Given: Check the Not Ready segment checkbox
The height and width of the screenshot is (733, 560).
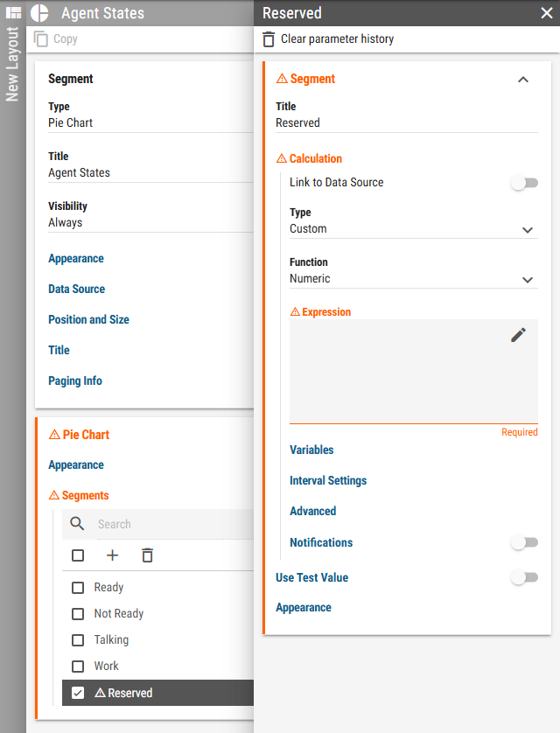Looking at the screenshot, I should [x=78, y=614].
